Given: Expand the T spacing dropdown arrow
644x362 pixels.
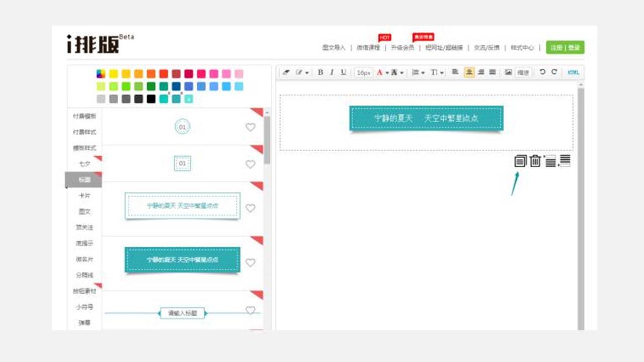Looking at the screenshot, I should click(x=441, y=73).
